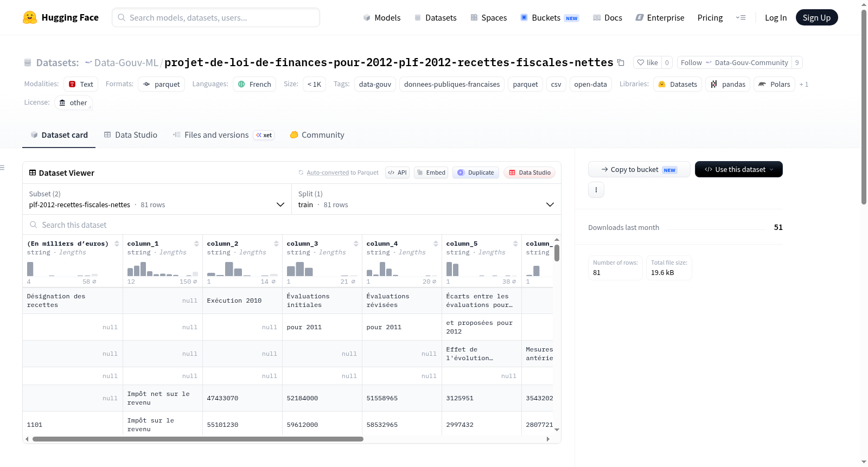Image resolution: width=868 pixels, height=467 pixels.
Task: Click the like heart button
Action: pyautogui.click(x=647, y=62)
